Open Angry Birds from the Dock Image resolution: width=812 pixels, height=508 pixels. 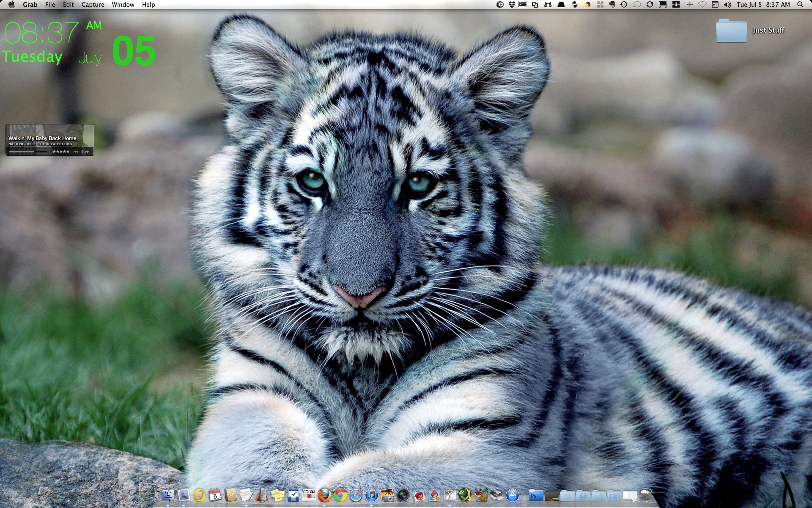click(419, 495)
